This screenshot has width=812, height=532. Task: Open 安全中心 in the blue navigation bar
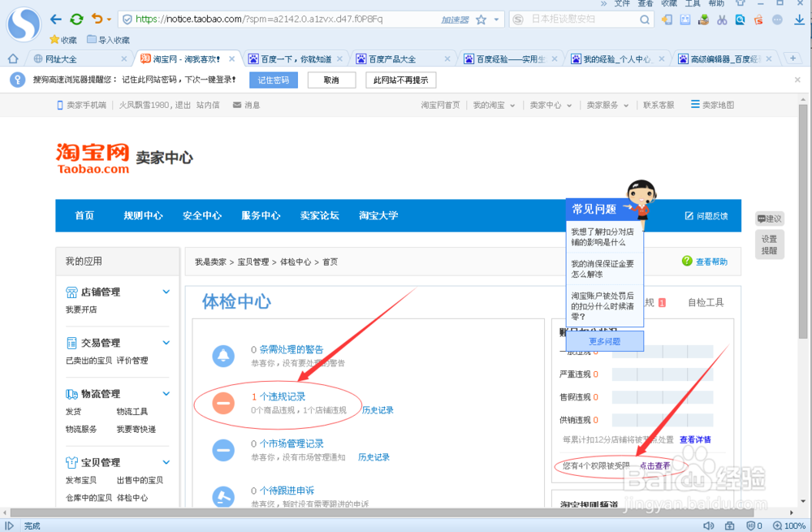202,215
